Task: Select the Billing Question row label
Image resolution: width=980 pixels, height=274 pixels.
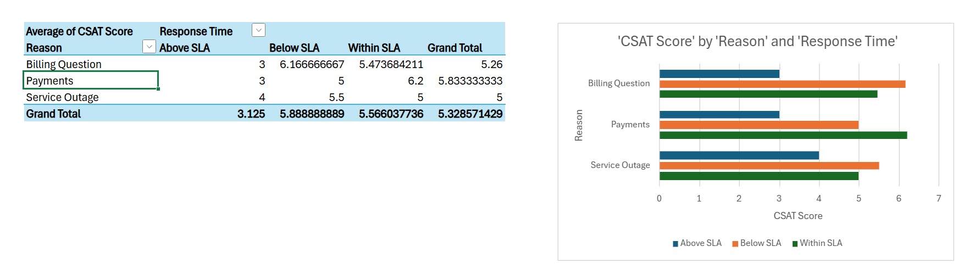Action: point(64,64)
